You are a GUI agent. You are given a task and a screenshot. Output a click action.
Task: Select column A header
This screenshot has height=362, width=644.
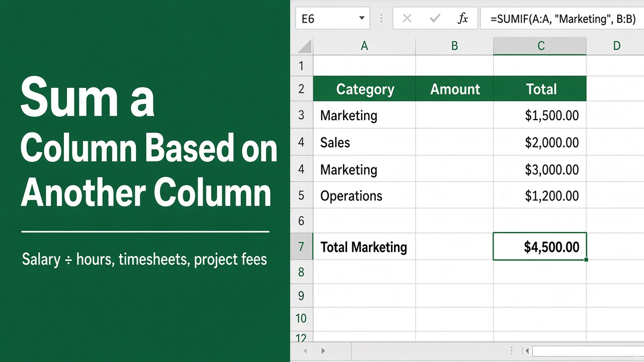tap(364, 46)
